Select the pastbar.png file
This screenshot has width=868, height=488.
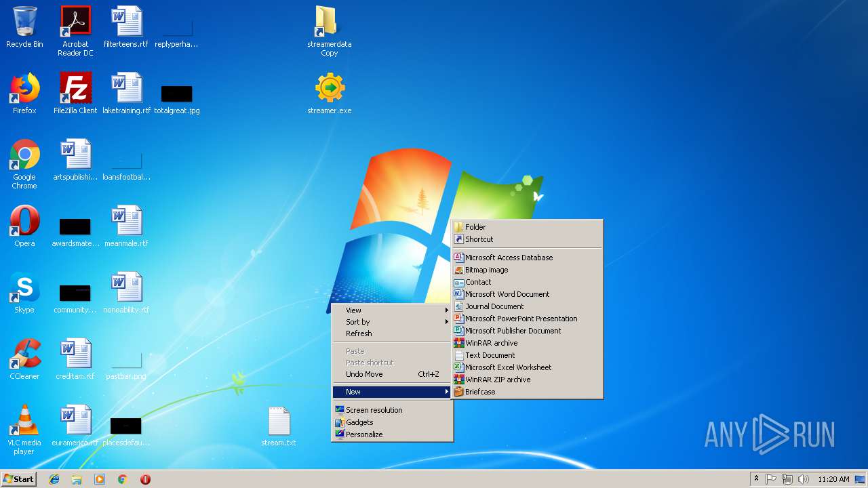126,365
